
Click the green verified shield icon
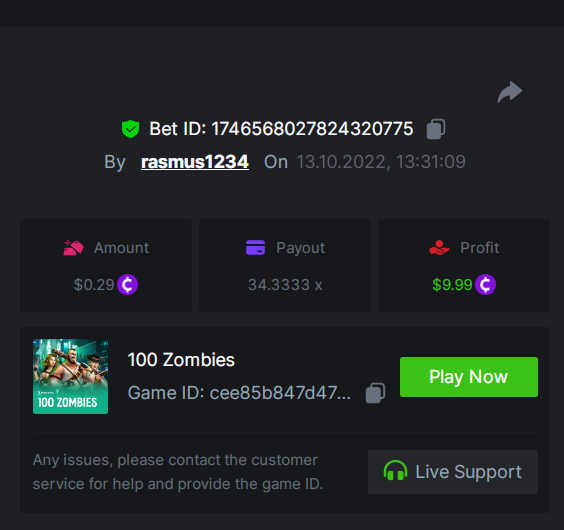131,129
